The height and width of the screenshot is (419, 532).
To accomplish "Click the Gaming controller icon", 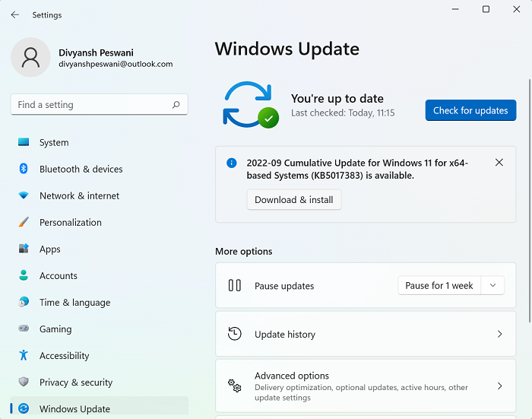I will click(24, 329).
